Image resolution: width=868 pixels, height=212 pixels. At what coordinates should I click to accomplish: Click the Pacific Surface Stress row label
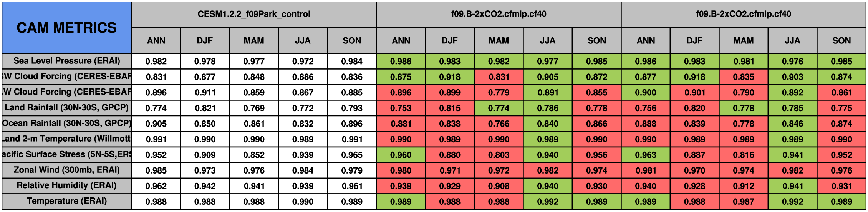(x=66, y=154)
